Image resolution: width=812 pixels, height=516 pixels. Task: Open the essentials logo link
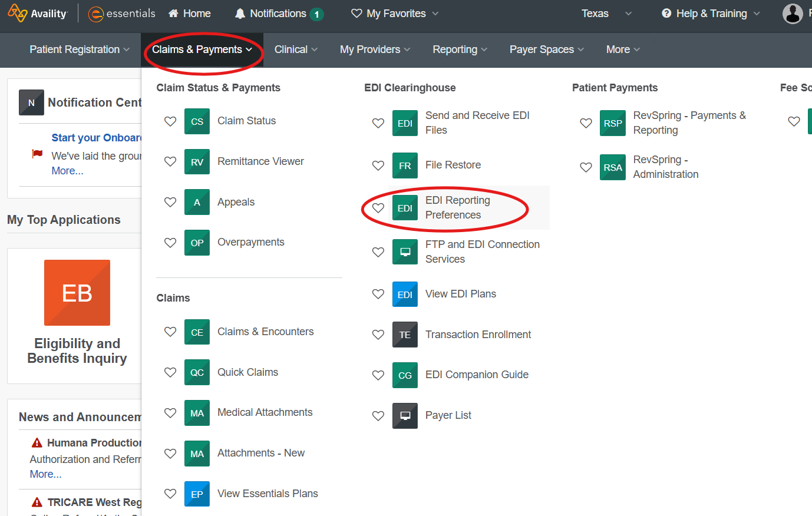[x=122, y=14]
